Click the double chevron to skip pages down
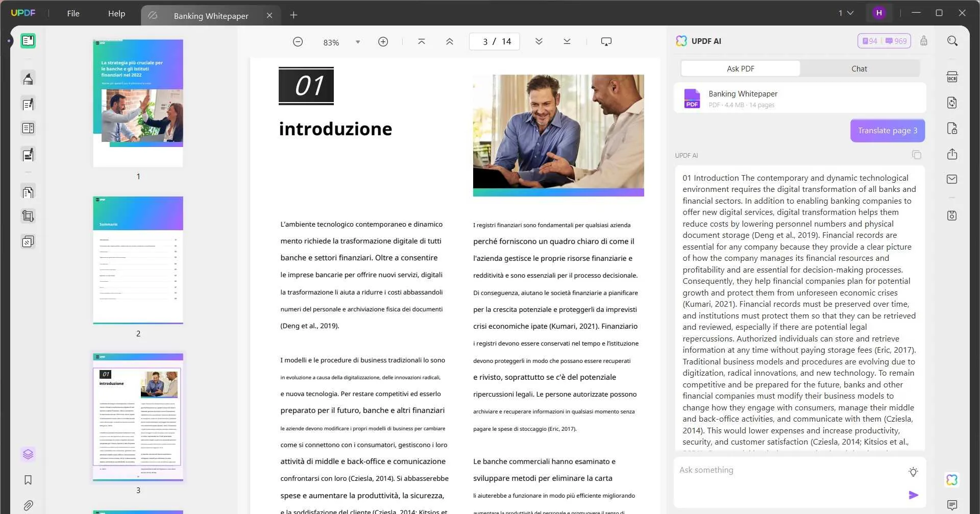980x514 pixels. [539, 41]
